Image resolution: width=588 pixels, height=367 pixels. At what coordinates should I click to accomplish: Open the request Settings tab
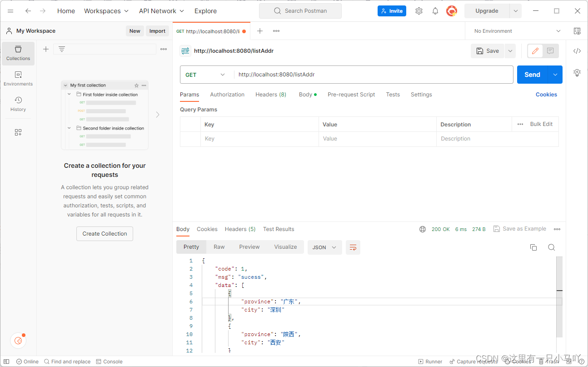(421, 95)
